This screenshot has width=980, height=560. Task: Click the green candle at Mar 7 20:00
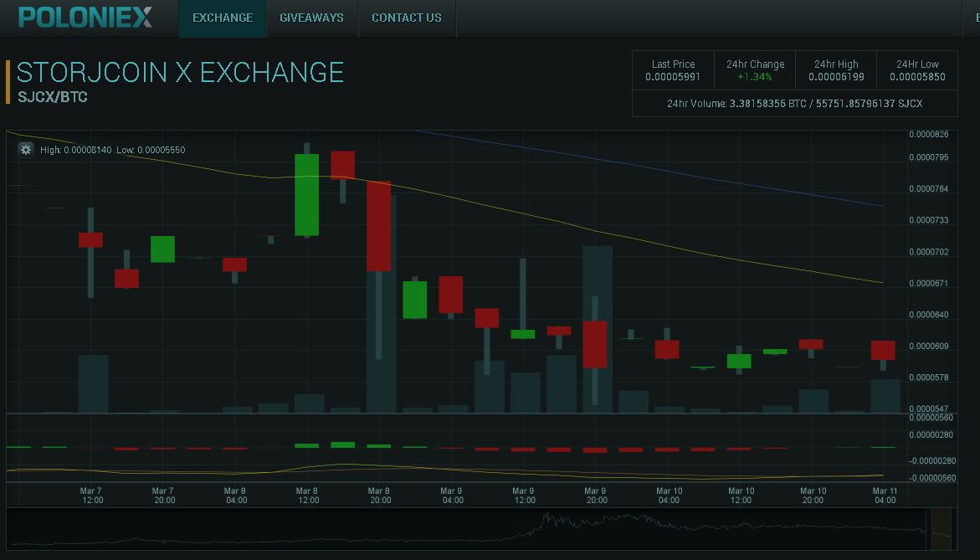tap(162, 249)
